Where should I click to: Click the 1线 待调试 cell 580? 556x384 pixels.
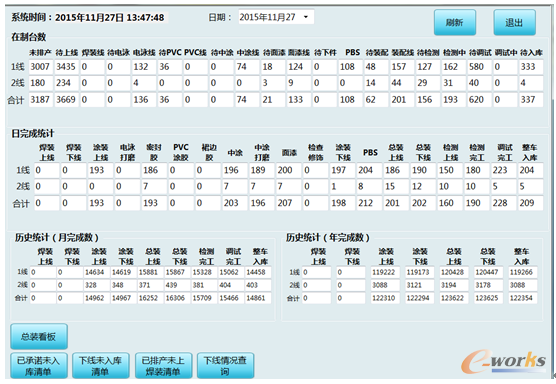[x=479, y=67]
